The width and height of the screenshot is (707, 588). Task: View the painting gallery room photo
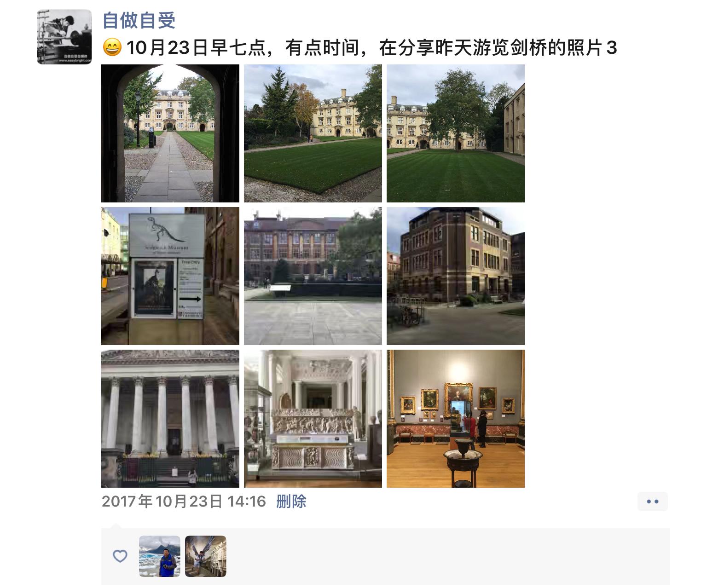point(456,419)
